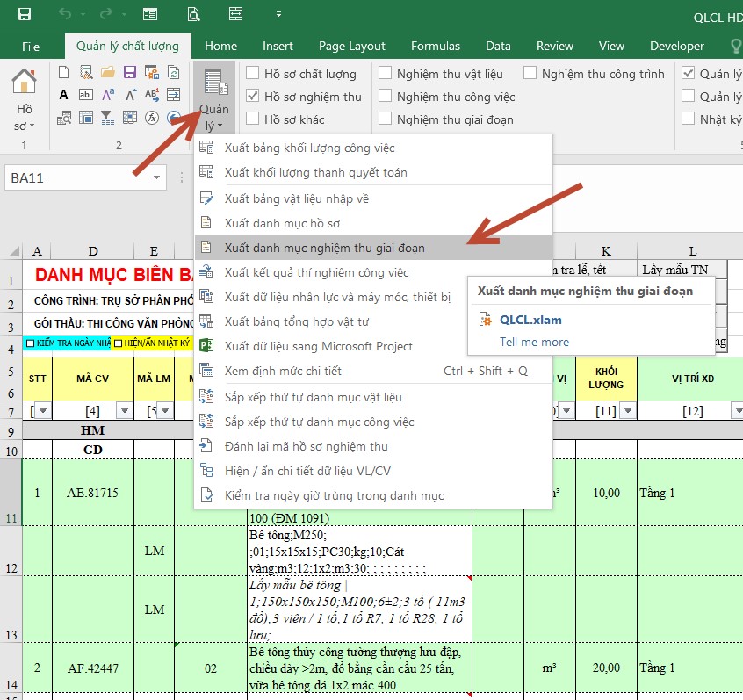Open the MÃ CV column filter dropdown
This screenshot has width=743, height=700.
(x=125, y=411)
